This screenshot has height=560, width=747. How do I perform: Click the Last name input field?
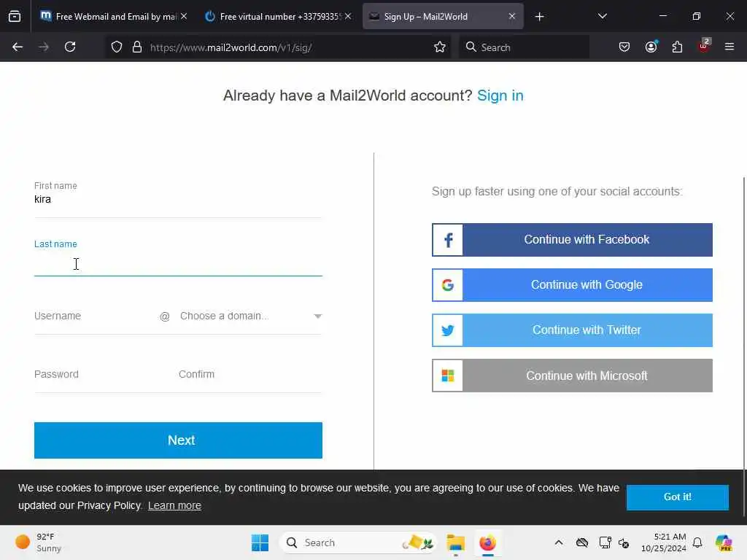point(178,264)
